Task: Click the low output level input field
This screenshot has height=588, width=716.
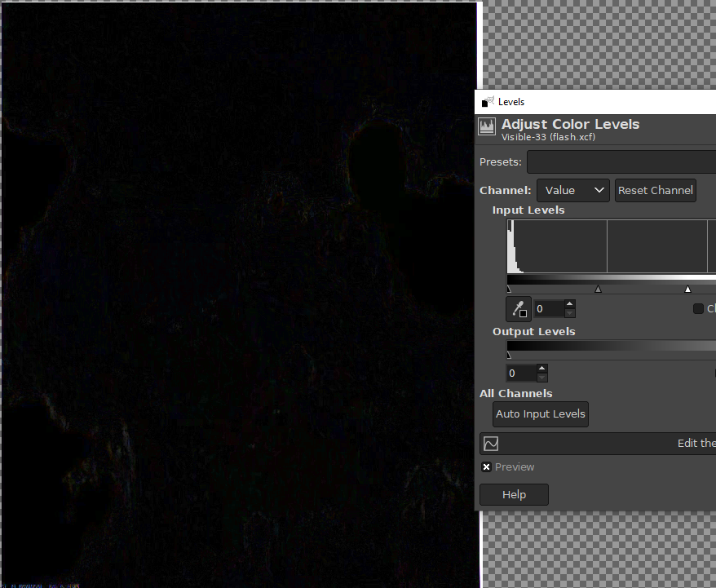Action: point(520,374)
